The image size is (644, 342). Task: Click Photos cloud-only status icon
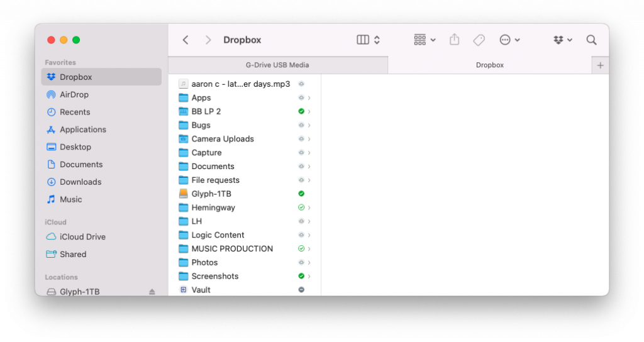(301, 263)
